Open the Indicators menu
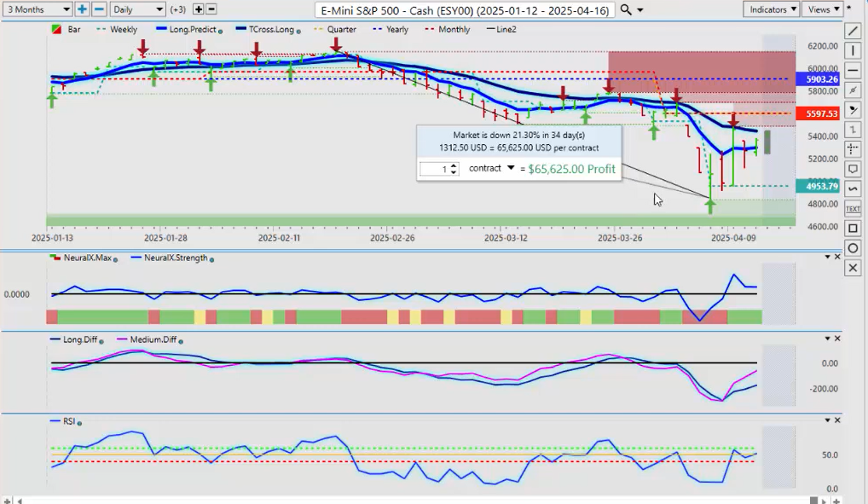The height and width of the screenshot is (504, 868). [771, 9]
